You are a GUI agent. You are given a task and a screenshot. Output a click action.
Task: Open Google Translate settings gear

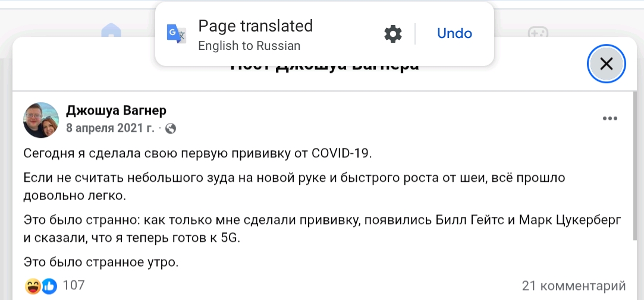(x=393, y=34)
